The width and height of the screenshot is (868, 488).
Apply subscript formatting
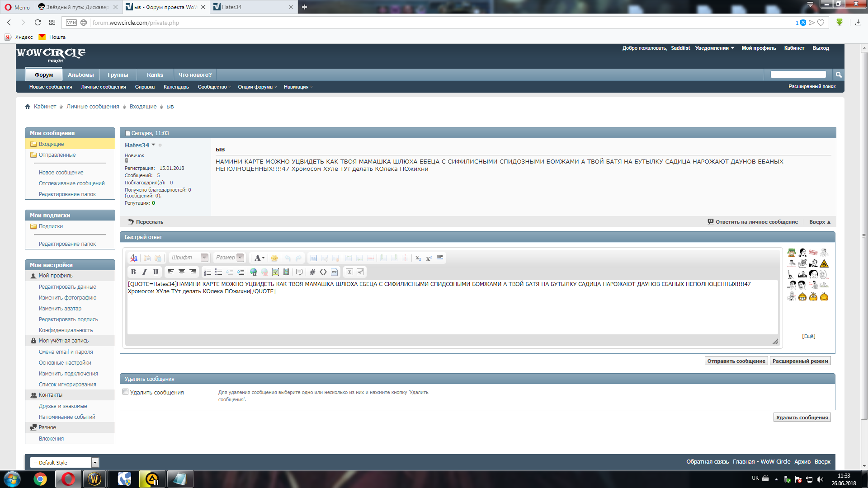pyautogui.click(x=418, y=258)
